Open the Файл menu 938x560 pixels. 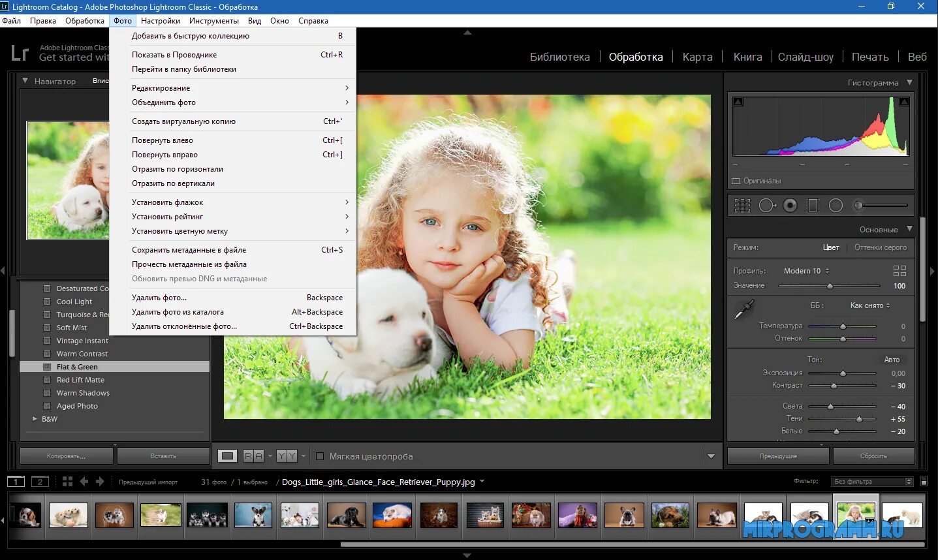(x=12, y=21)
